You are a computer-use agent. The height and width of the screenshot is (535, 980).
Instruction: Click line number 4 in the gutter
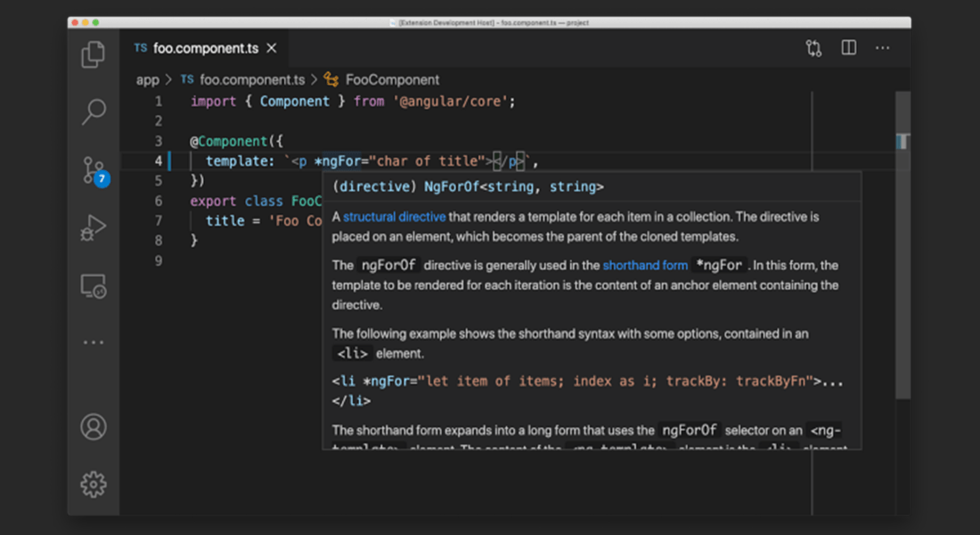click(158, 160)
